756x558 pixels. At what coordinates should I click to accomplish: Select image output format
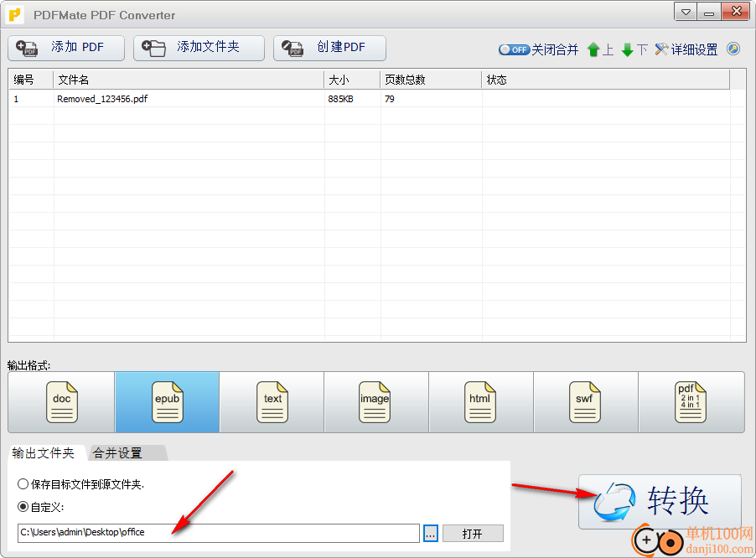(x=376, y=402)
